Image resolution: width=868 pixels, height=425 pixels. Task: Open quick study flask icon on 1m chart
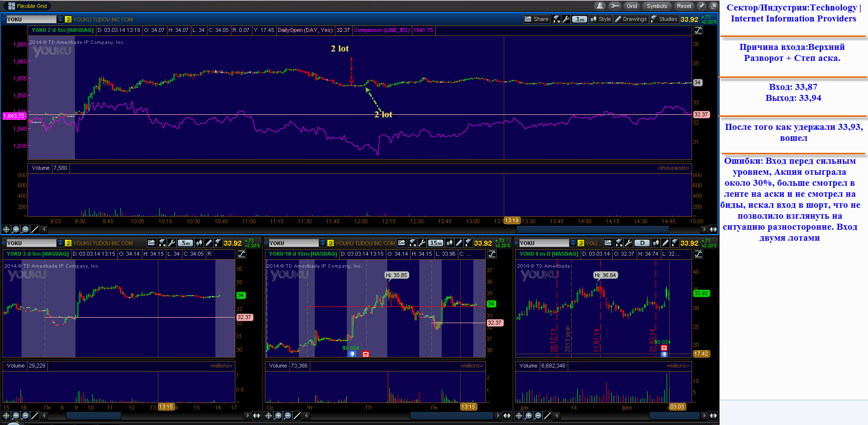pos(556,19)
